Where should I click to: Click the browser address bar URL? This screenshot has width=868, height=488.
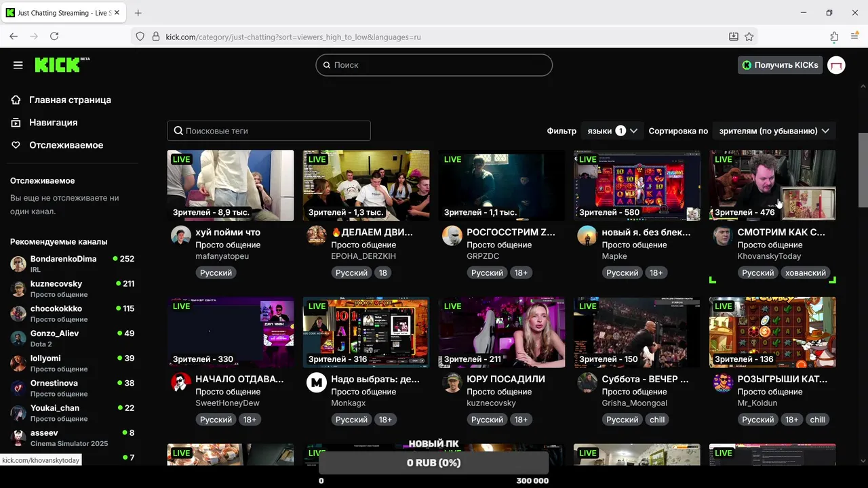[444, 37]
